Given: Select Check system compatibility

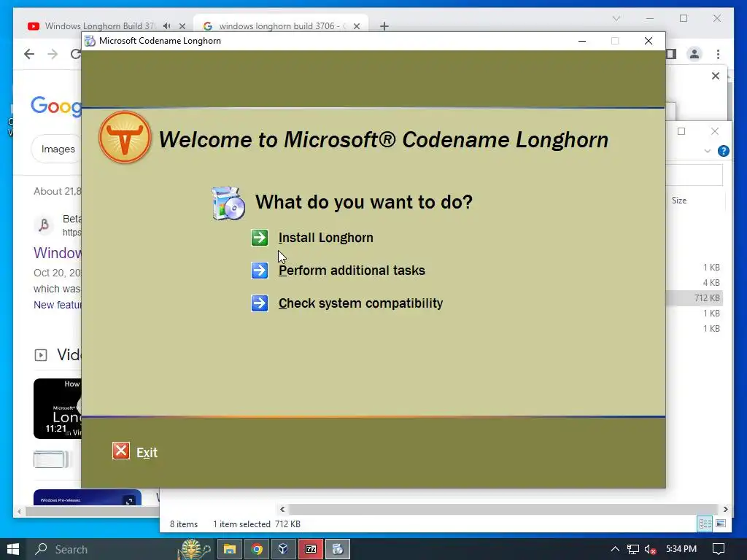Looking at the screenshot, I should point(360,303).
